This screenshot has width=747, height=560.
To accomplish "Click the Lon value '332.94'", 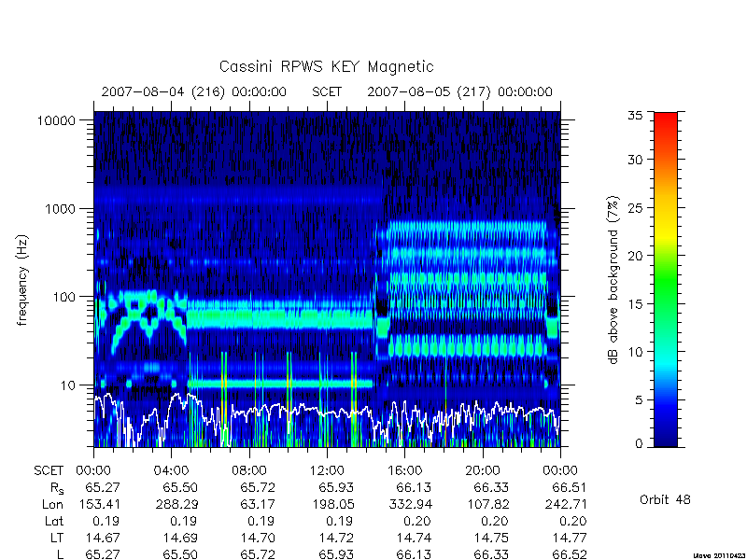I will pos(411,504).
